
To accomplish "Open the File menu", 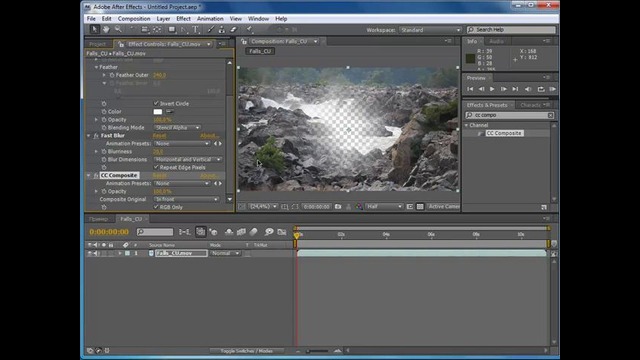I will click(x=91, y=19).
